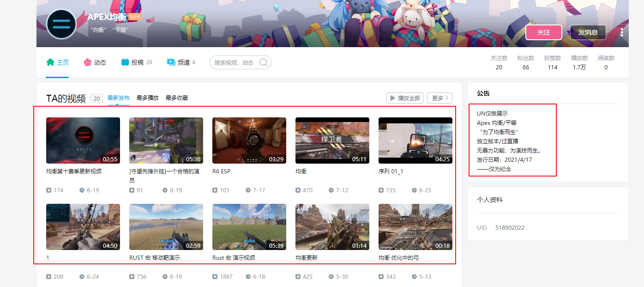Open 粉丝数 66 stat
Image resolution: width=644 pixels, height=287 pixels.
(526, 63)
